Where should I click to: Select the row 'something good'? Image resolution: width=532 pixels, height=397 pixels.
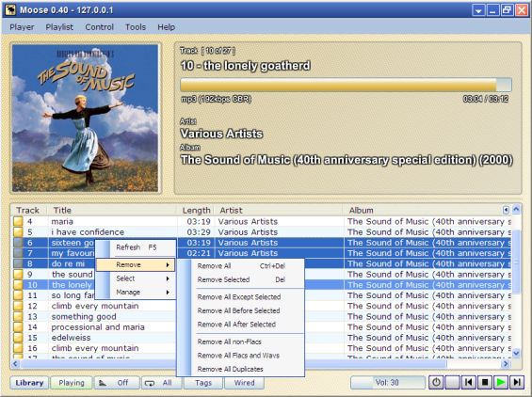(x=262, y=317)
